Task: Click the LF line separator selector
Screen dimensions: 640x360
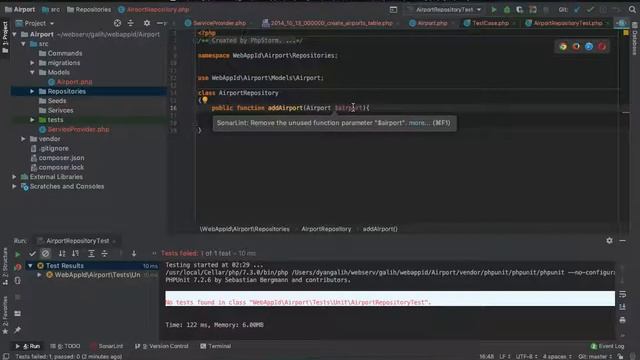Action: (x=505, y=356)
